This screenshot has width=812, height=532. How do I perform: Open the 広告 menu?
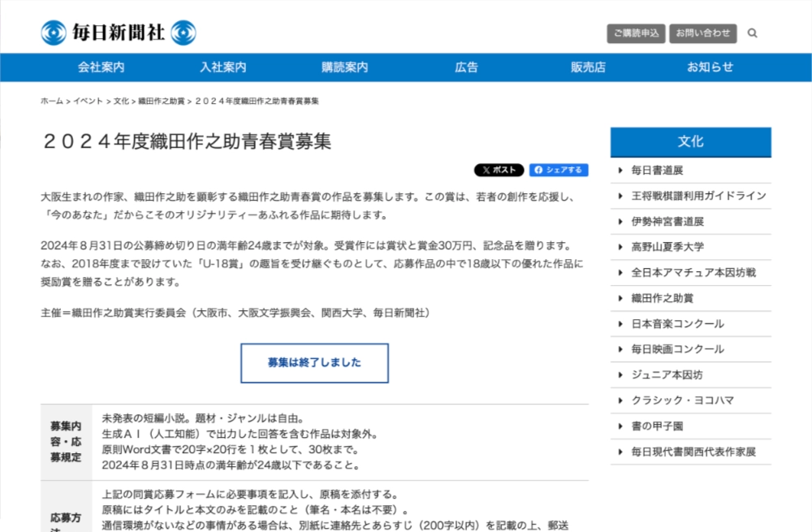(x=467, y=67)
